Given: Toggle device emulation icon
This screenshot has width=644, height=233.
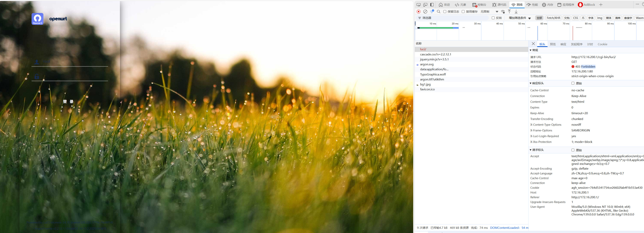Looking at the screenshot, I should (425, 5).
